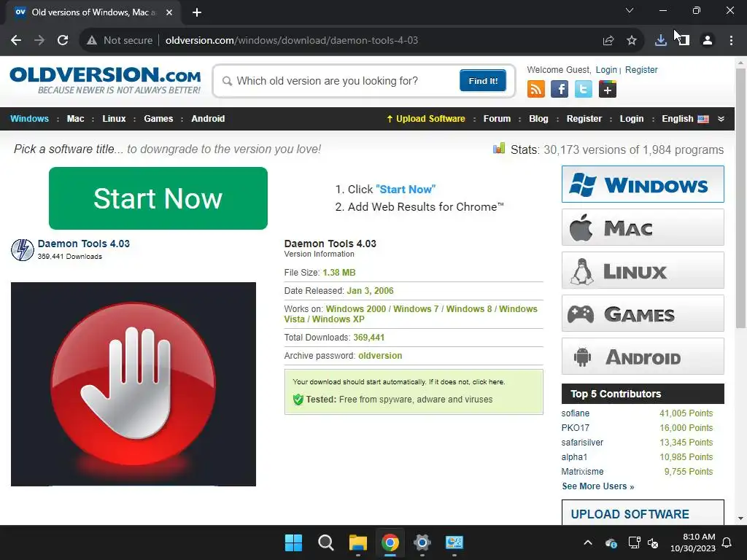The width and height of the screenshot is (747, 560).
Task: Click the Daemon Tools lightning icon
Action: (23, 250)
